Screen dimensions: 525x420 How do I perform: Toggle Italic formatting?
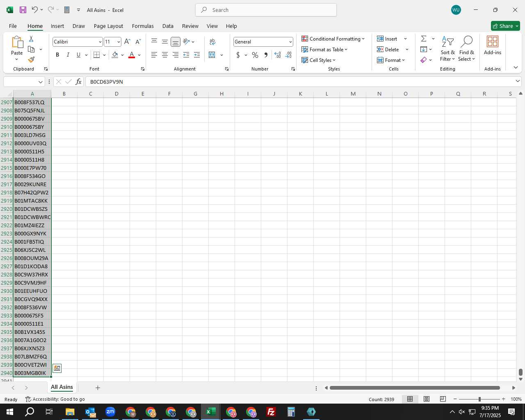point(68,55)
